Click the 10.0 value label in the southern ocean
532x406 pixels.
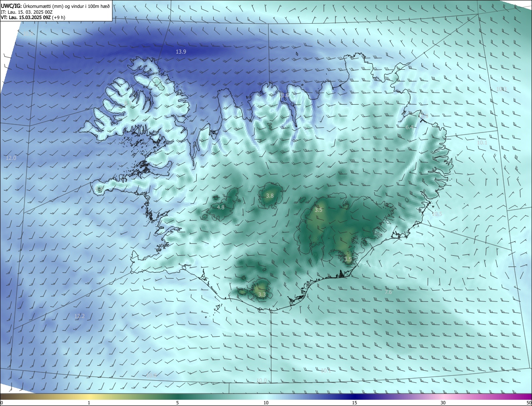pos(261,381)
